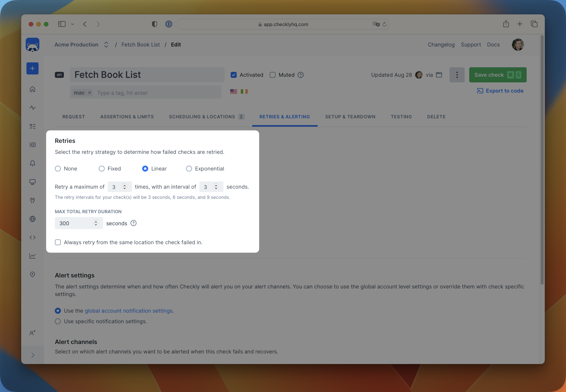Viewport: 566px width, 392px height.
Task: Open the dashboards monitor icon in sidebar
Action: (33, 182)
